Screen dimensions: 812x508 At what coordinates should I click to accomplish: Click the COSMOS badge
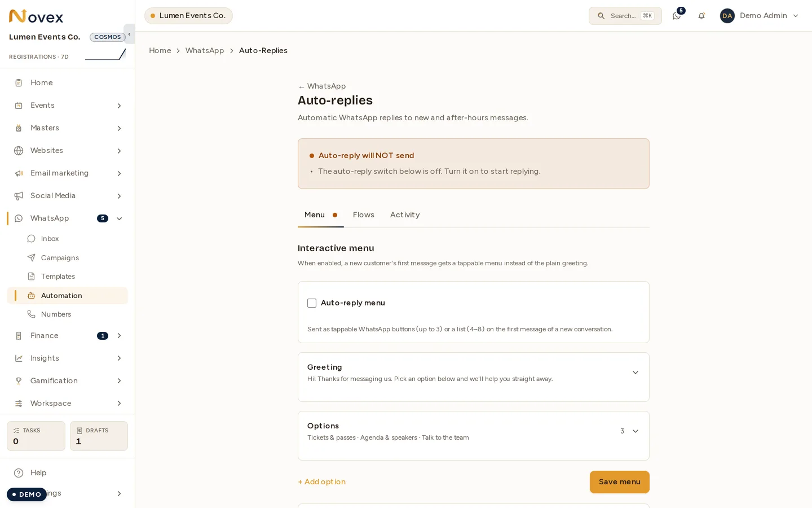pos(108,37)
